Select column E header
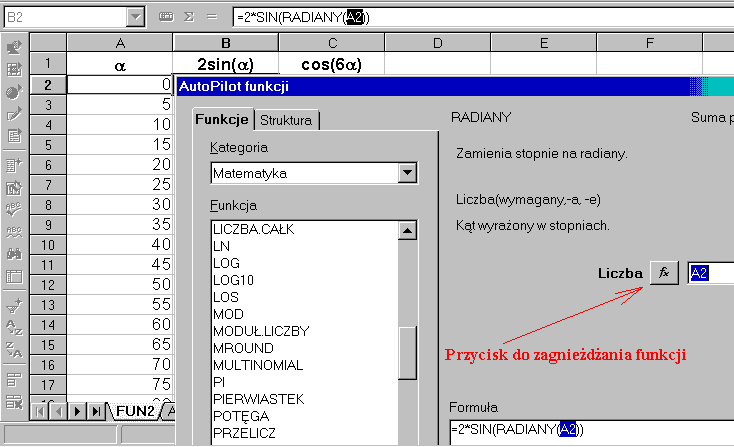Screen dimensions: 734x447 click(543, 43)
